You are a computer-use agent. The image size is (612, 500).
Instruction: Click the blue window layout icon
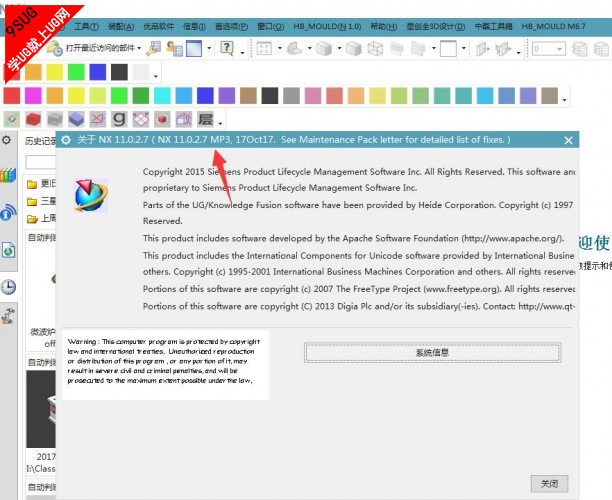tap(194, 48)
